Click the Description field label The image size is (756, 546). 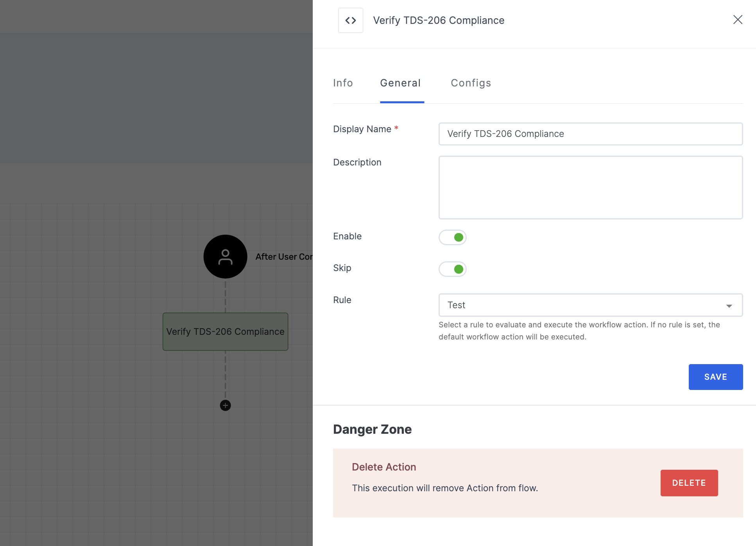357,162
